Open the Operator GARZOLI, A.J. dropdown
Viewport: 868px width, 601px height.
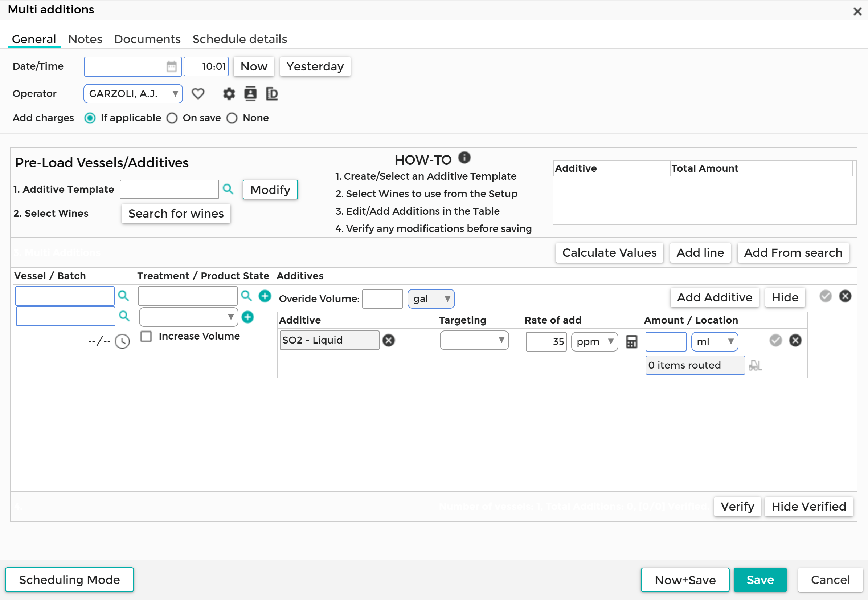[133, 94]
